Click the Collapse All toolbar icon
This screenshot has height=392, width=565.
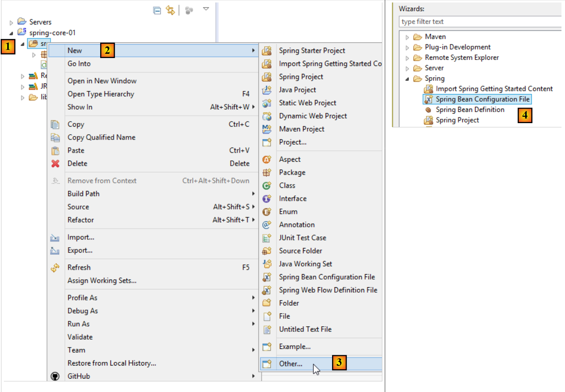click(157, 11)
